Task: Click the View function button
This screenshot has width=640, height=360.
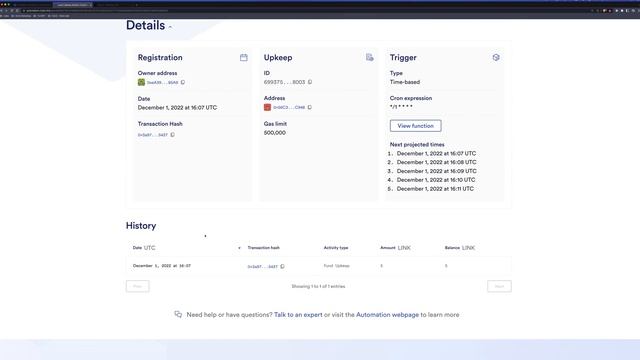Action: click(416, 126)
